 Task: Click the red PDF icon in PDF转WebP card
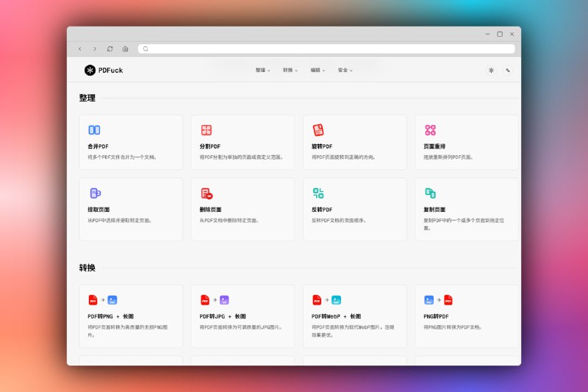click(x=317, y=300)
